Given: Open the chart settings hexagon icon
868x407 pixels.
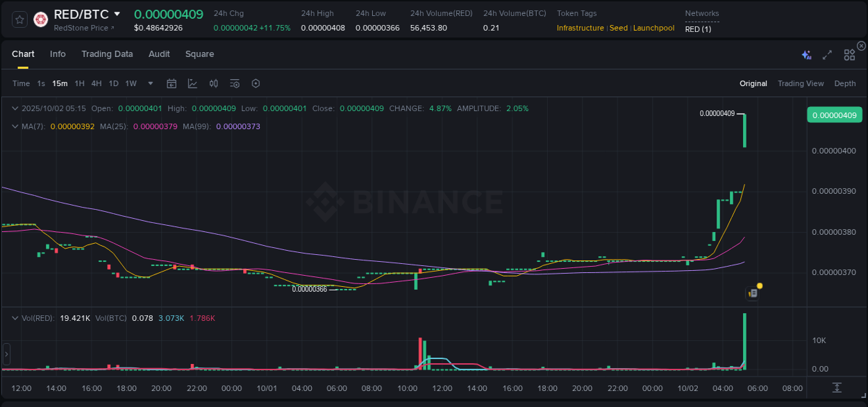Looking at the screenshot, I should click(256, 83).
